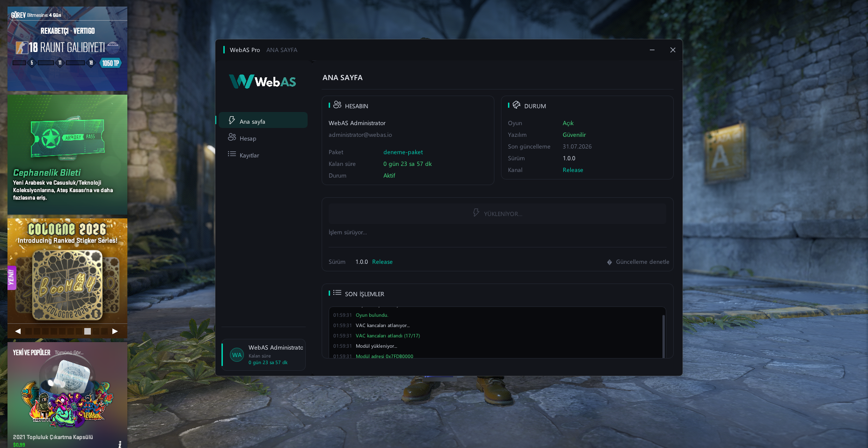This screenshot has height=448, width=868.
Task: Click the ANA SAYFA page heading
Action: tap(342, 78)
